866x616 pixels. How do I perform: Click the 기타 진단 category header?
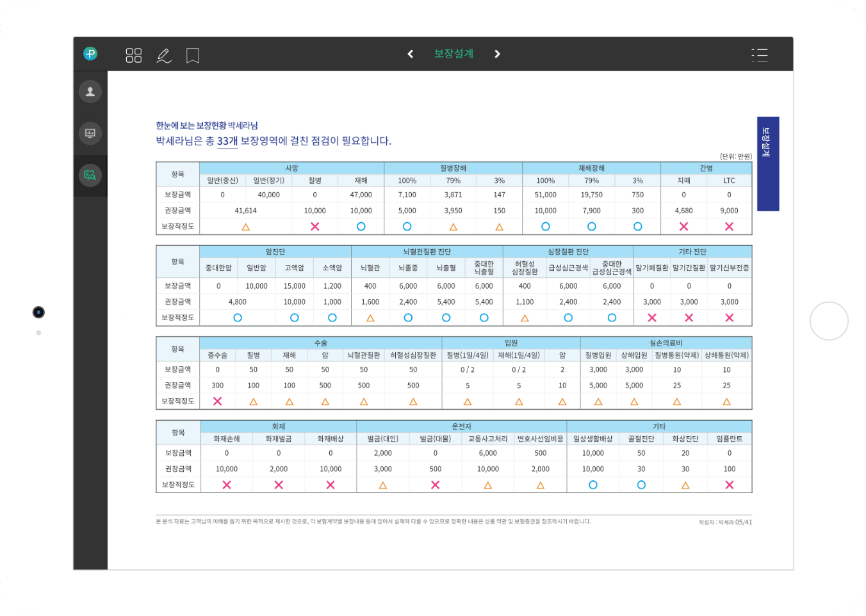pyautogui.click(x=692, y=252)
